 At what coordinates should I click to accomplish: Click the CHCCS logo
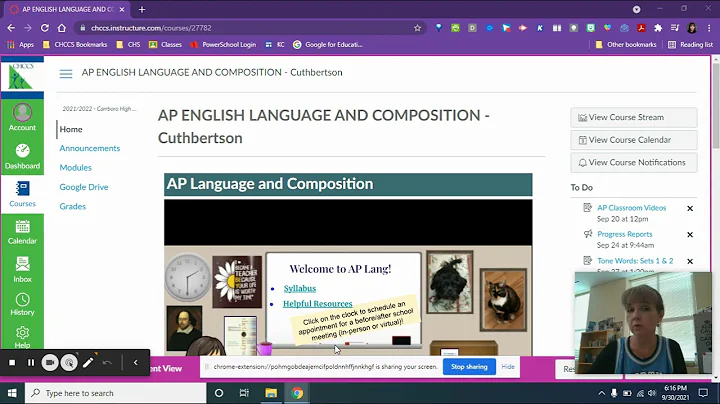click(x=22, y=76)
